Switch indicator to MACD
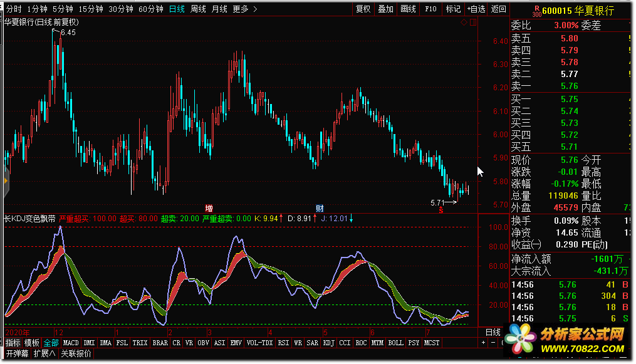 click(x=71, y=343)
